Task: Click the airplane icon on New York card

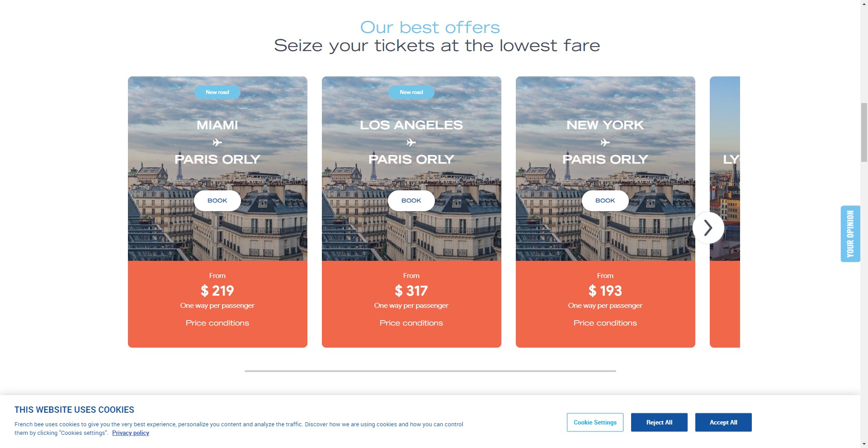Action: [x=605, y=143]
